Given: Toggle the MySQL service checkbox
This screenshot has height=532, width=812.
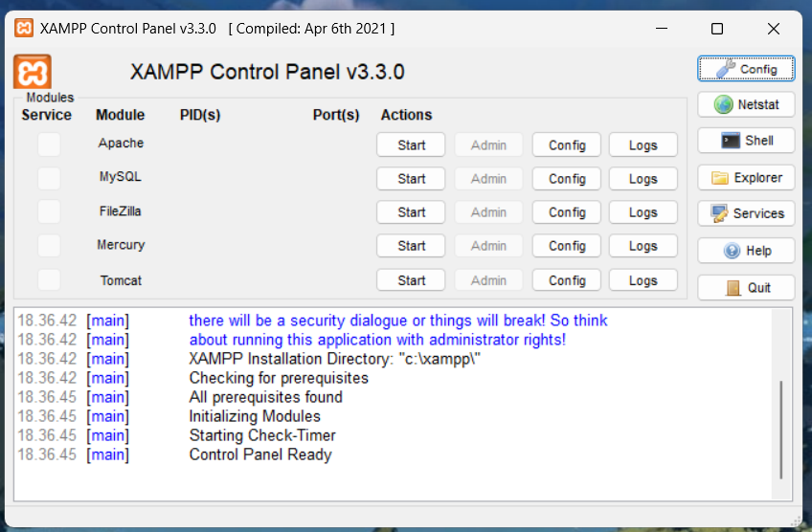Looking at the screenshot, I should click(49, 178).
